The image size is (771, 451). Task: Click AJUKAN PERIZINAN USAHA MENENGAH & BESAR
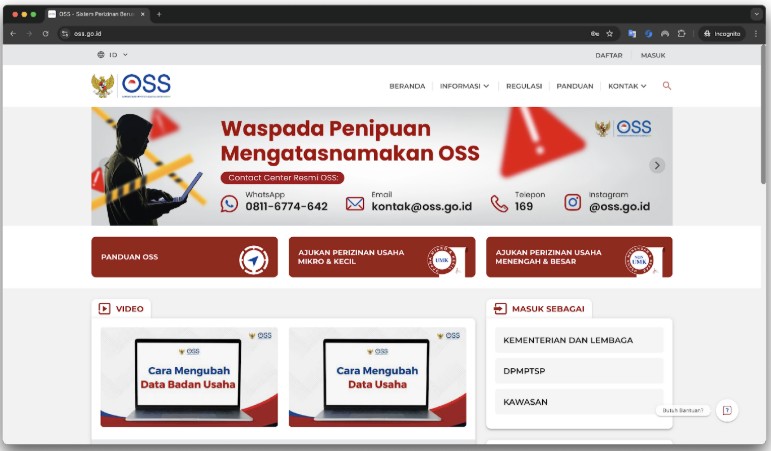click(x=579, y=257)
